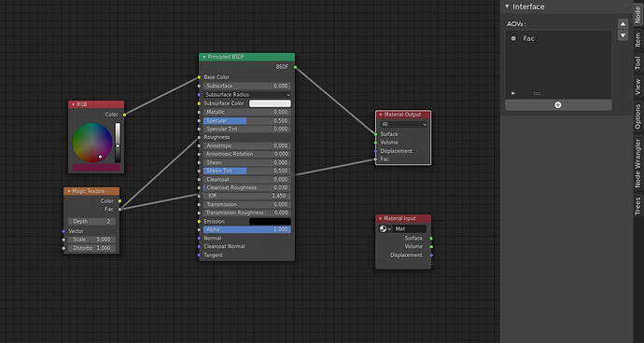Click the Magic Texture Depth field
Viewport: 644px width, 343px height.
click(x=91, y=222)
